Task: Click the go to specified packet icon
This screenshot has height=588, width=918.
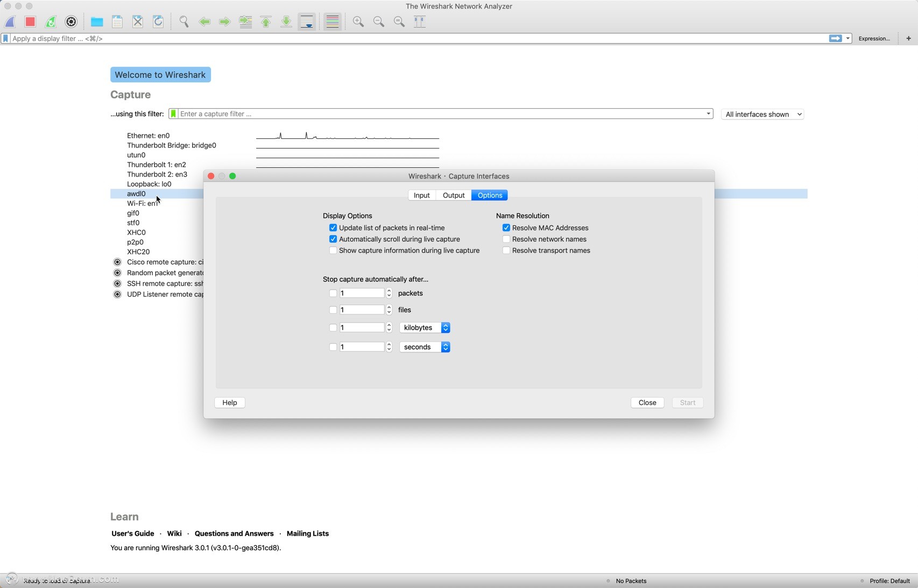Action: tap(245, 22)
